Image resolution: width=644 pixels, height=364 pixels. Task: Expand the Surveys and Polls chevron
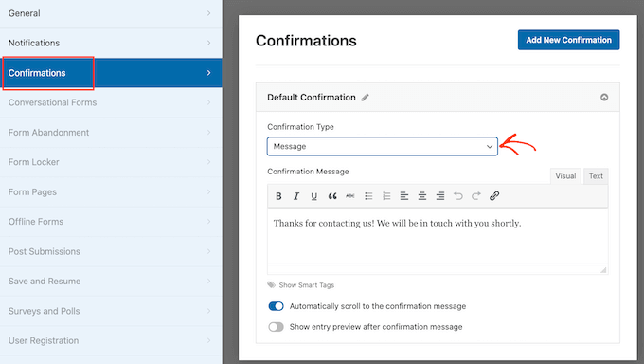pyautogui.click(x=208, y=311)
